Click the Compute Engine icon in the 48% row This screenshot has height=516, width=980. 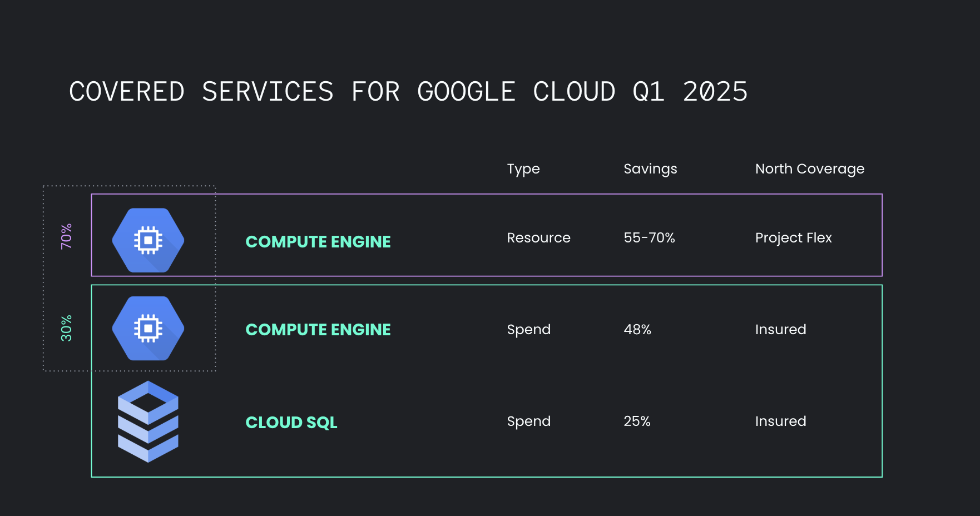[148, 329]
